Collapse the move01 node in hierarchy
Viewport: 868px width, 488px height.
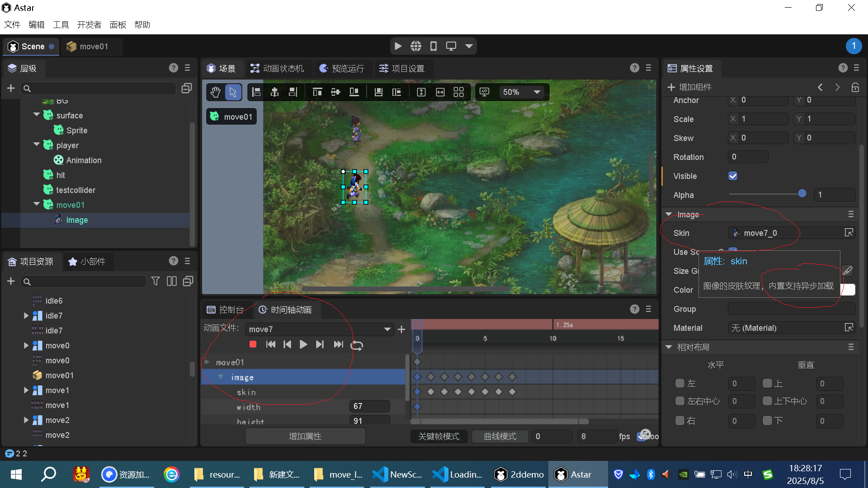click(37, 204)
